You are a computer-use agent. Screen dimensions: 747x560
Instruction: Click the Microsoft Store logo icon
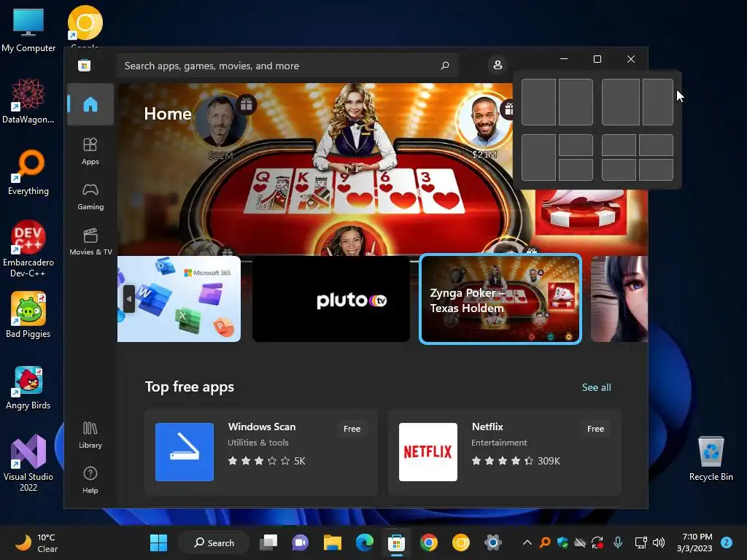click(x=85, y=65)
